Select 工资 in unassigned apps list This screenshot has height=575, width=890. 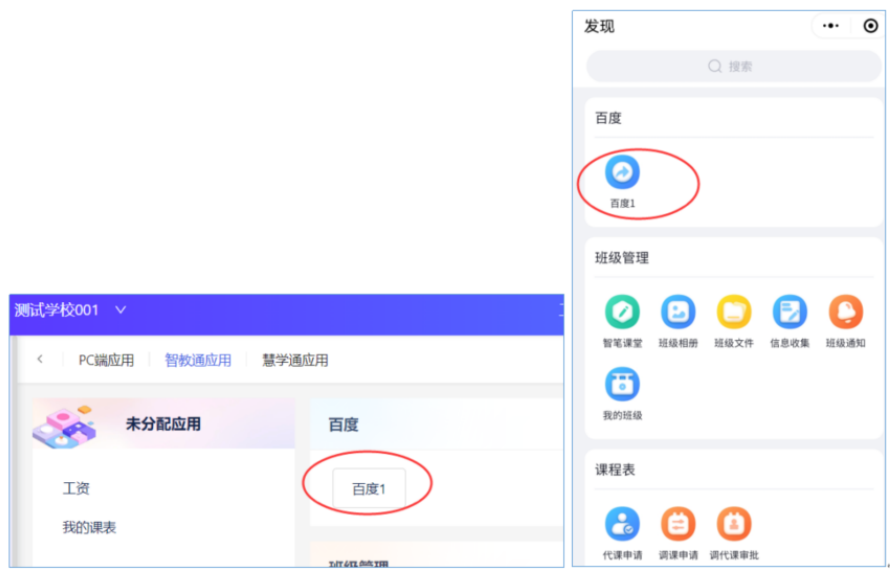point(76,488)
